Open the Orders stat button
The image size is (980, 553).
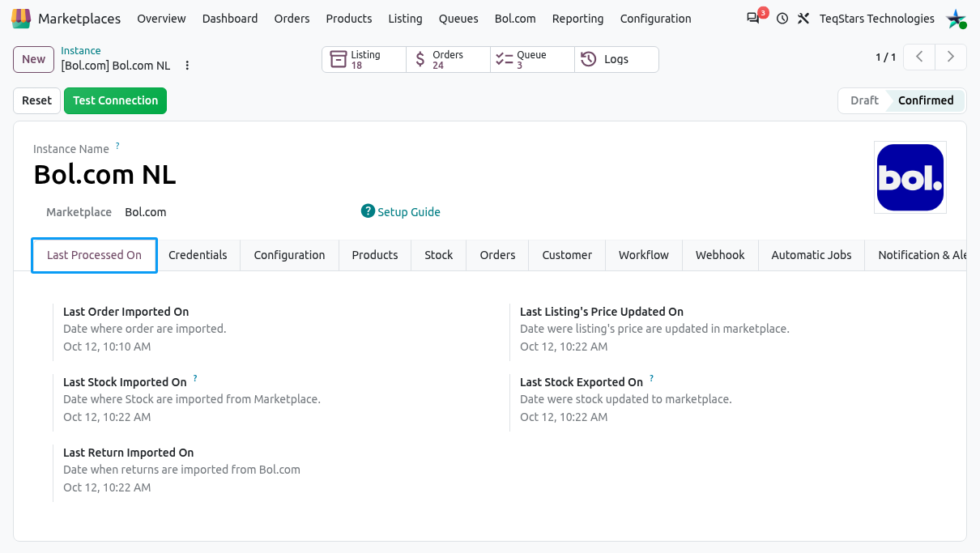click(449, 60)
